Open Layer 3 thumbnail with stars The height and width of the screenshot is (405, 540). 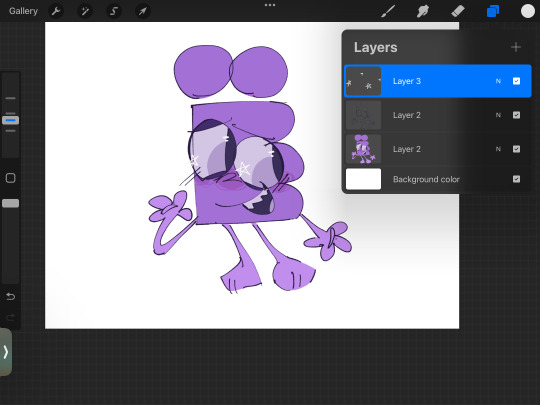coord(363,81)
